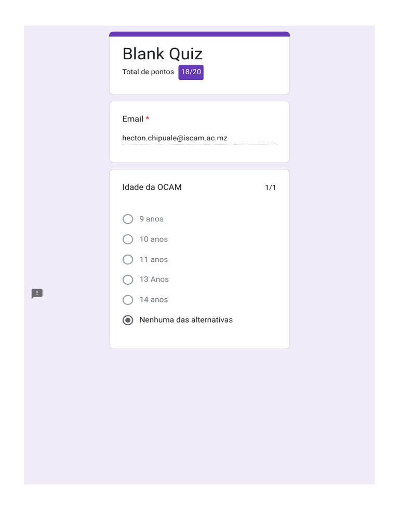Click the red required asterisk next to Email

[148, 119]
